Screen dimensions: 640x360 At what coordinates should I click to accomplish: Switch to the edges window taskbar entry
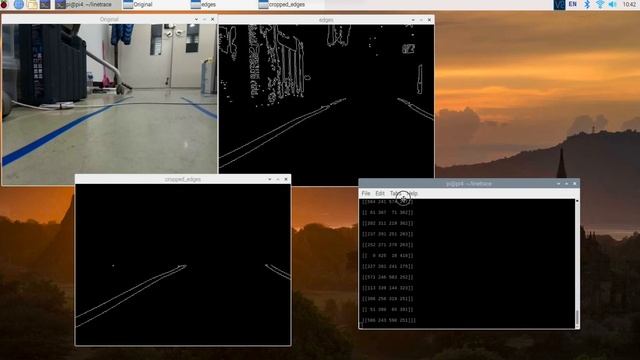click(x=223, y=4)
